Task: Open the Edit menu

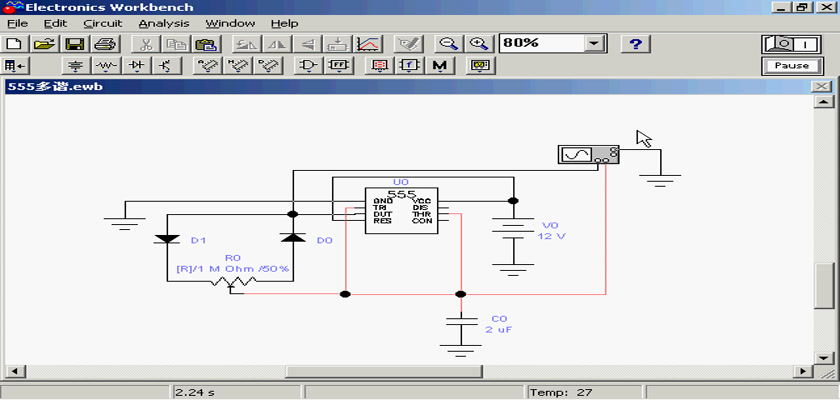Action: (x=56, y=24)
